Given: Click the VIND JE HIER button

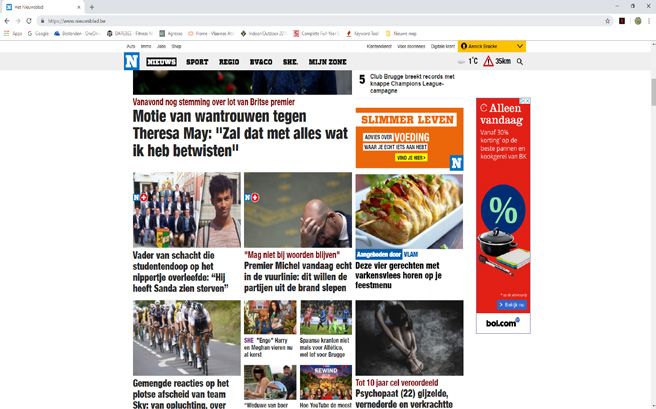Looking at the screenshot, I should (x=411, y=158).
